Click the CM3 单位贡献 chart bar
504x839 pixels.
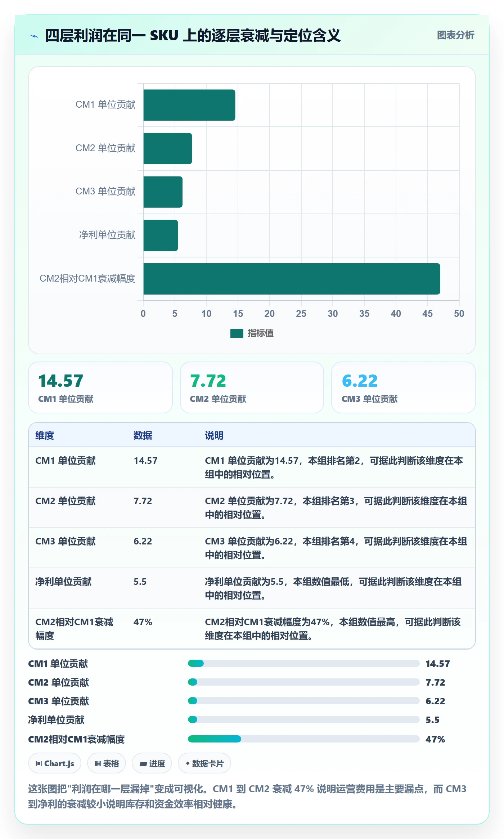(x=163, y=192)
